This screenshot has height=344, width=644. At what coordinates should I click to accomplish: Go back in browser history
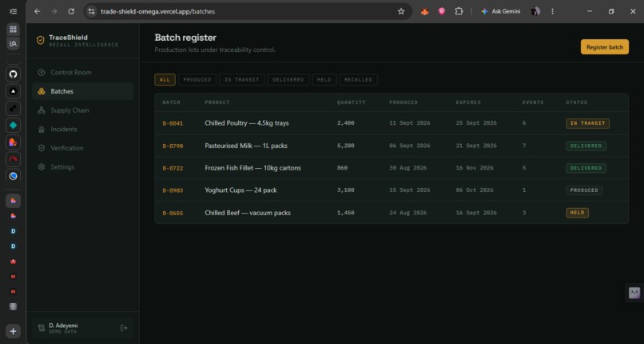point(38,11)
